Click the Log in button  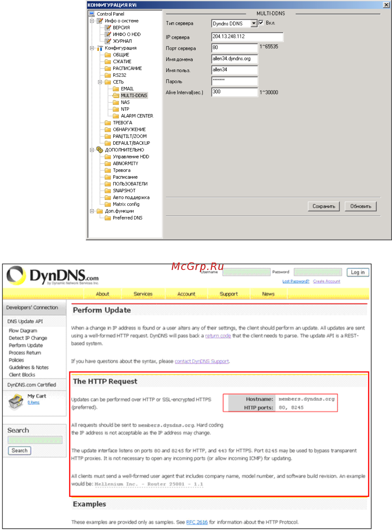pos(358,272)
